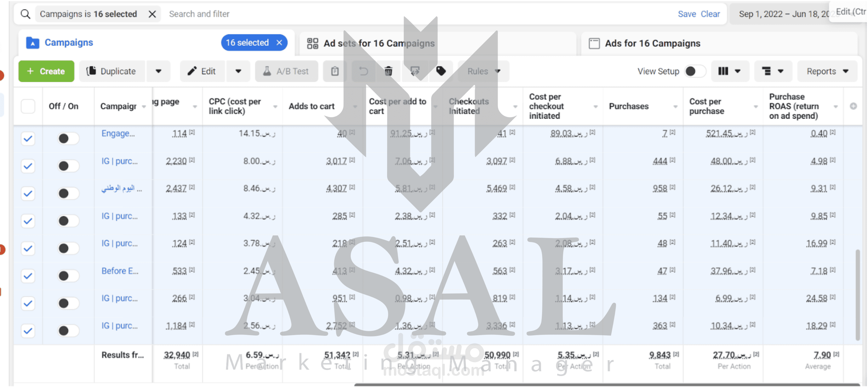Tick the select-all header checkbox
The width and height of the screenshot is (868, 387).
tap(28, 107)
